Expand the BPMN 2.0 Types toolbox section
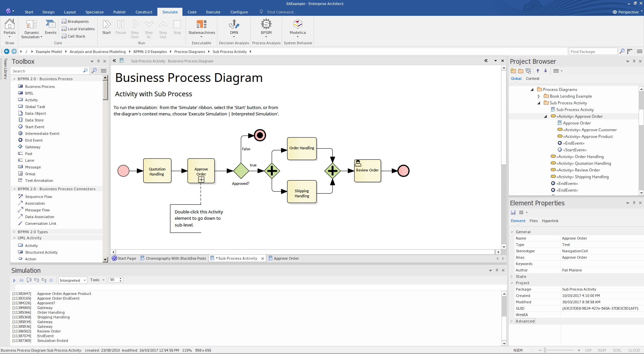This screenshot has height=354, width=644. pyautogui.click(x=14, y=232)
